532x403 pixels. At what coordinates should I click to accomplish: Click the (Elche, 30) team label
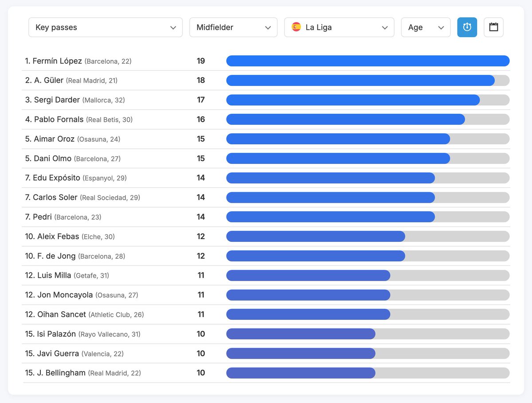click(98, 236)
